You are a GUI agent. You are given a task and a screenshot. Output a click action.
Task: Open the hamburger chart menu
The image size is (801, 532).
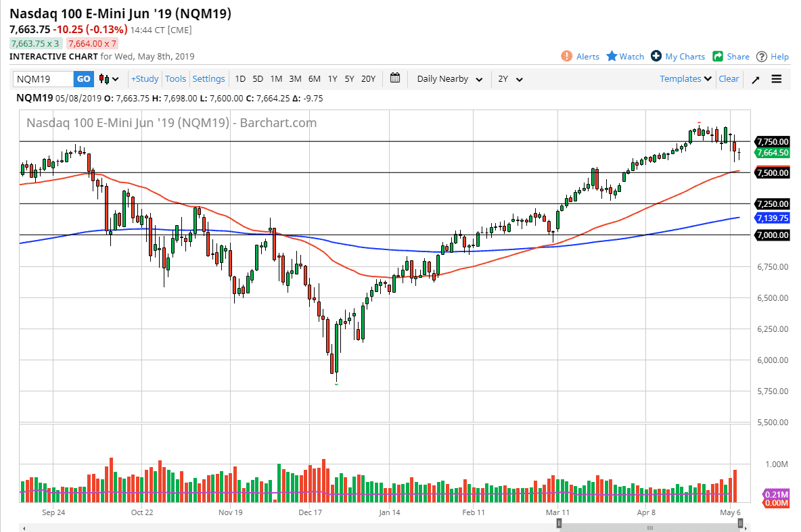(x=776, y=79)
